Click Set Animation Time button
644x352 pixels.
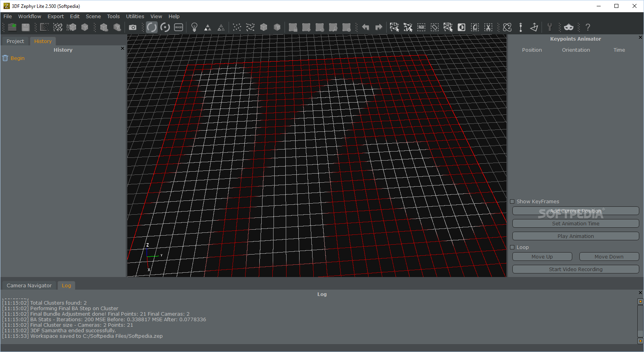click(x=576, y=224)
